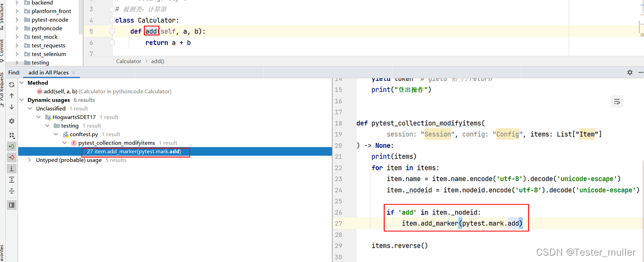The image size is (644, 262).
Task: Go to previous occurrence up arrow
Action: [x=12, y=96]
